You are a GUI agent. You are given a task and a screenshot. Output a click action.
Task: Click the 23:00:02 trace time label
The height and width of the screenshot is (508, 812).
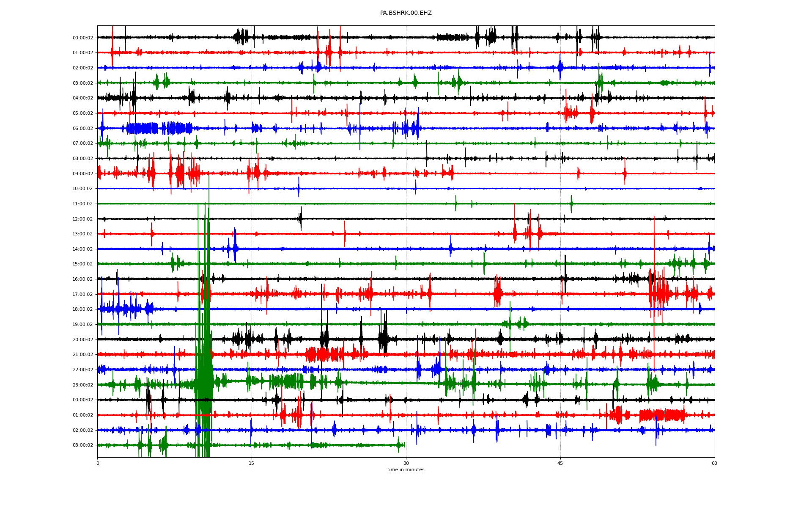point(82,385)
